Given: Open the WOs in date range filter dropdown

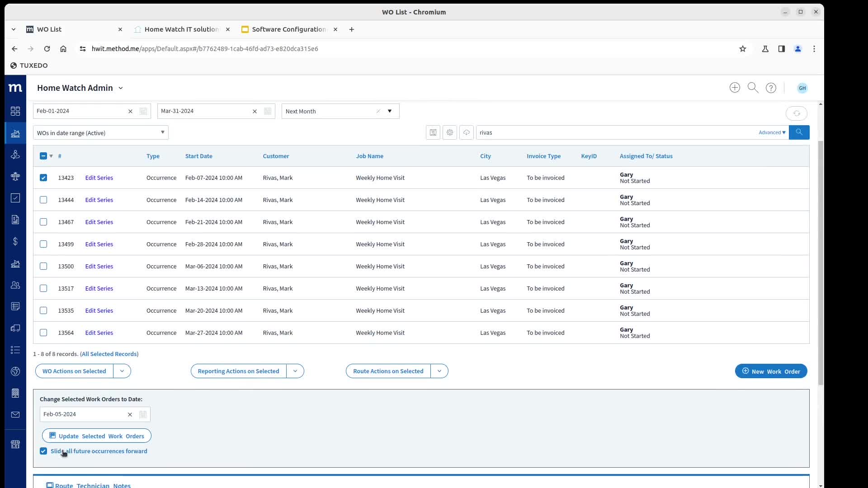Looking at the screenshot, I should (162, 132).
